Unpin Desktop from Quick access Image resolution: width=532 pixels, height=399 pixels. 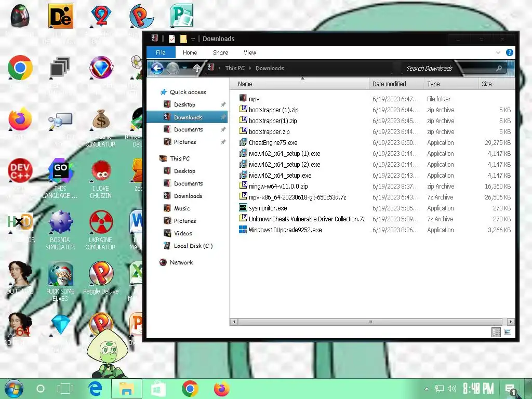[223, 104]
